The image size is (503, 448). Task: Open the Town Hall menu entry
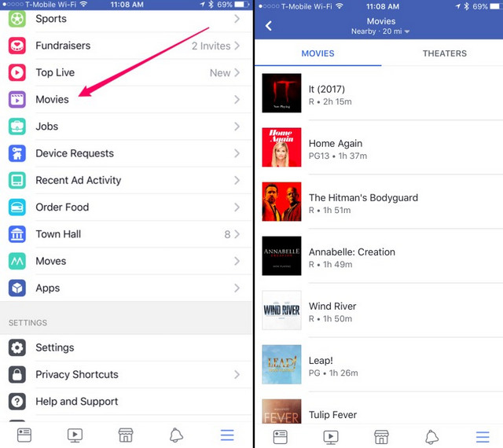coord(127,234)
